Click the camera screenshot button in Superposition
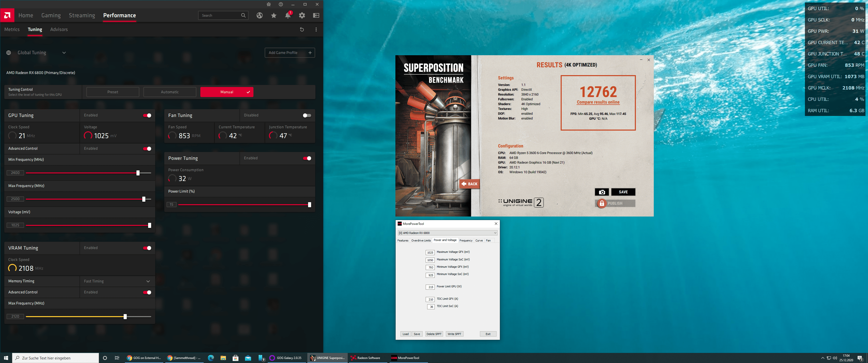The image size is (868, 363). point(602,192)
